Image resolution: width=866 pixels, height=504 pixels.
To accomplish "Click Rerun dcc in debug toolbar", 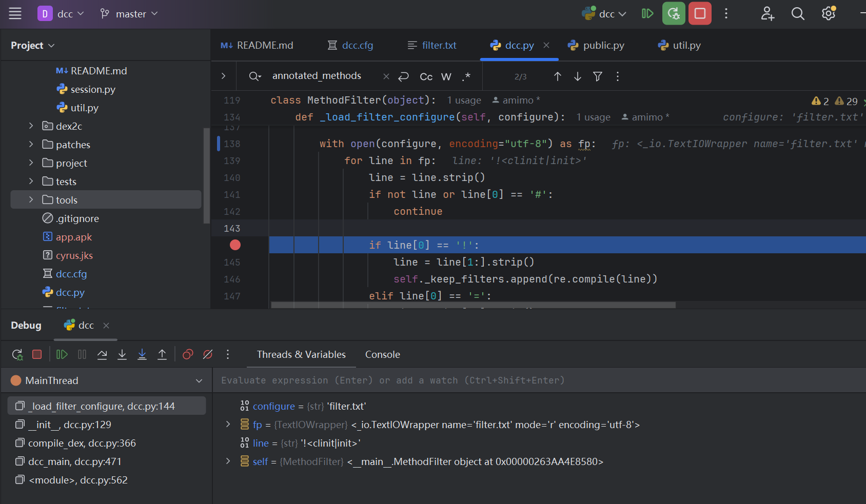I will point(17,354).
